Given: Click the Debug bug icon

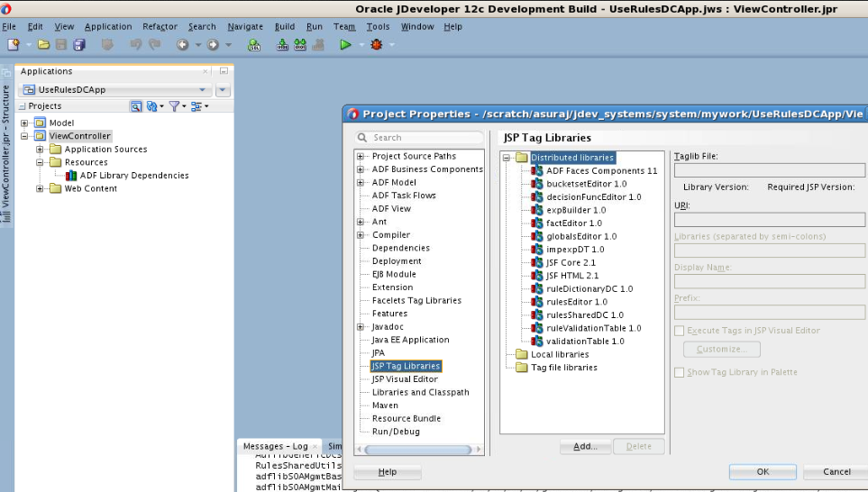Looking at the screenshot, I should coord(377,45).
